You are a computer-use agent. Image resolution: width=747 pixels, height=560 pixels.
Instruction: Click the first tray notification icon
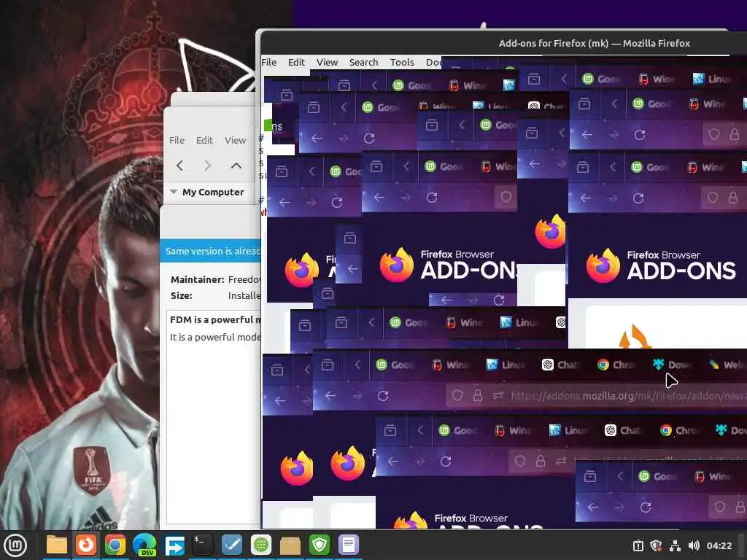click(638, 545)
